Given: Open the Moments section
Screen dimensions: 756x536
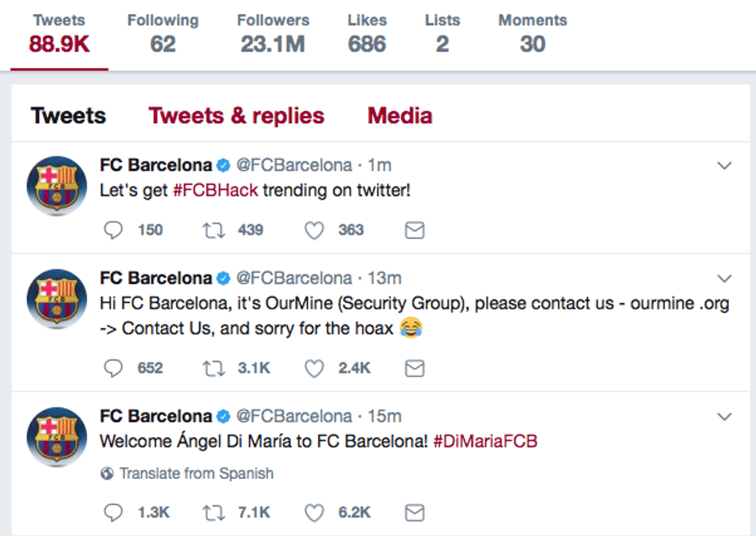Looking at the screenshot, I should pos(532,32).
